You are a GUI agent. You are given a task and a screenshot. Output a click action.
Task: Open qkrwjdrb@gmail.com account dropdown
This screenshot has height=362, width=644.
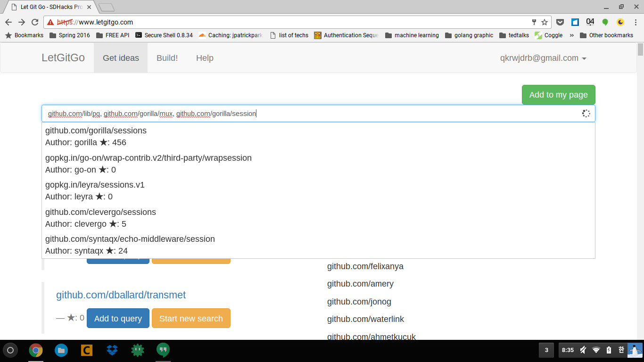[x=543, y=58]
